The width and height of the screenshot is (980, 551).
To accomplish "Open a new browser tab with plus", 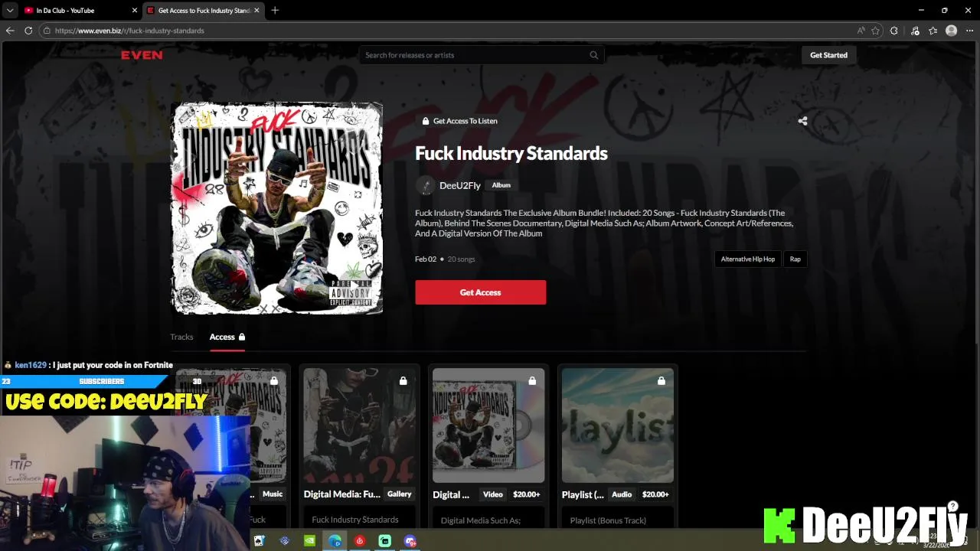I will 275,10.
